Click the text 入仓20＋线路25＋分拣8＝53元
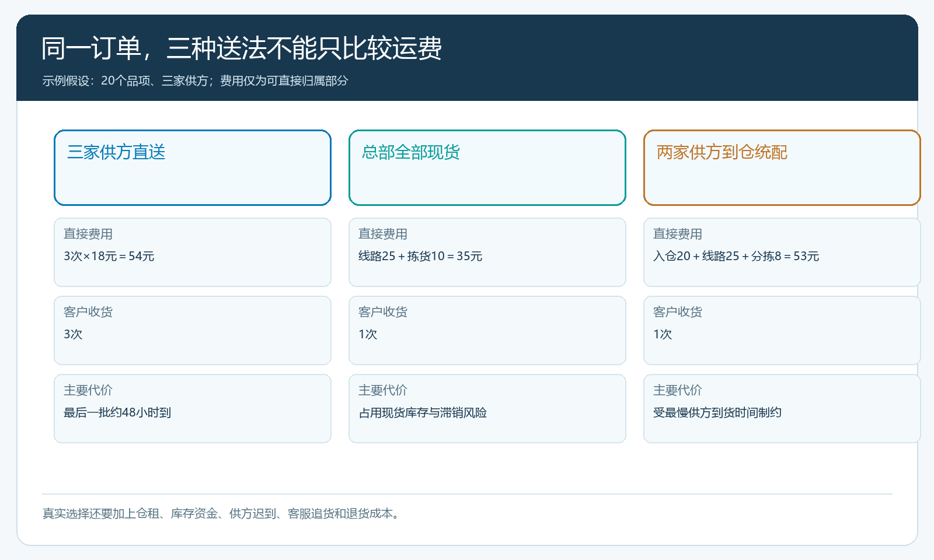This screenshot has width=934, height=560. click(x=736, y=256)
